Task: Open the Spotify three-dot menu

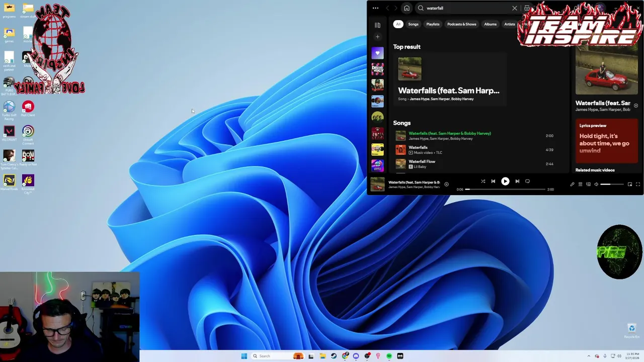Action: pyautogui.click(x=375, y=8)
